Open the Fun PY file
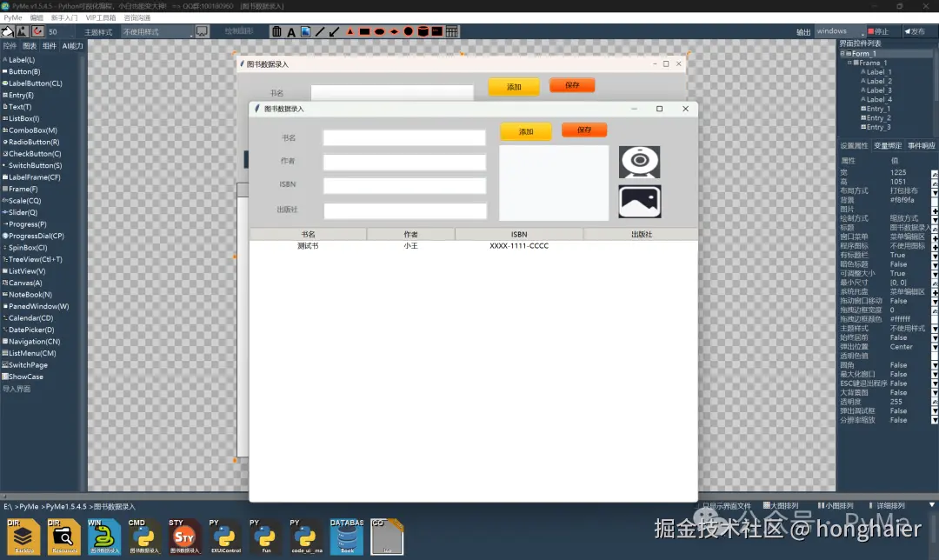 265,537
